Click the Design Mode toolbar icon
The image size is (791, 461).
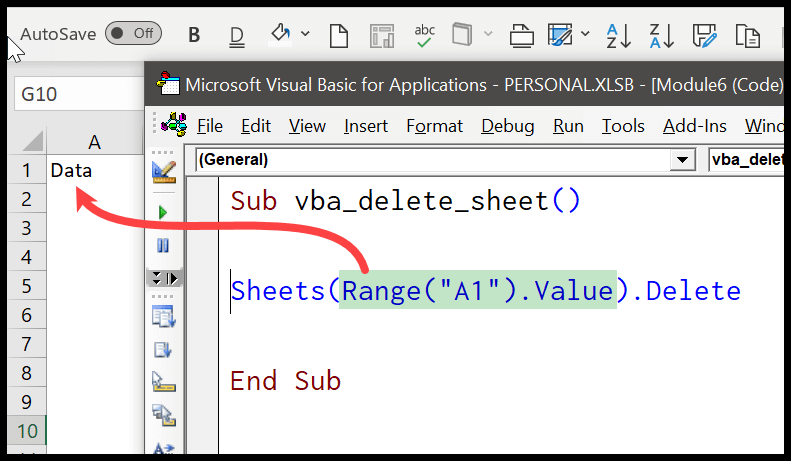point(163,171)
